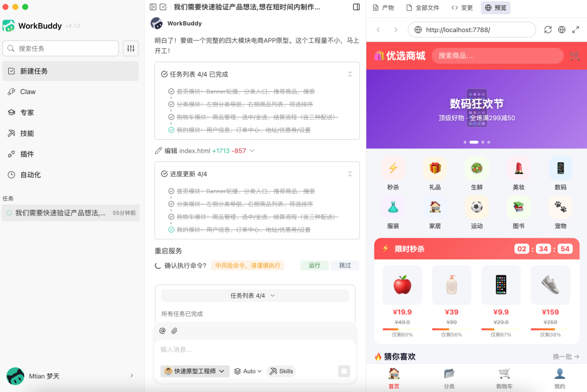Open Claw in sidebar
This screenshot has width=587, height=392.
70,92
